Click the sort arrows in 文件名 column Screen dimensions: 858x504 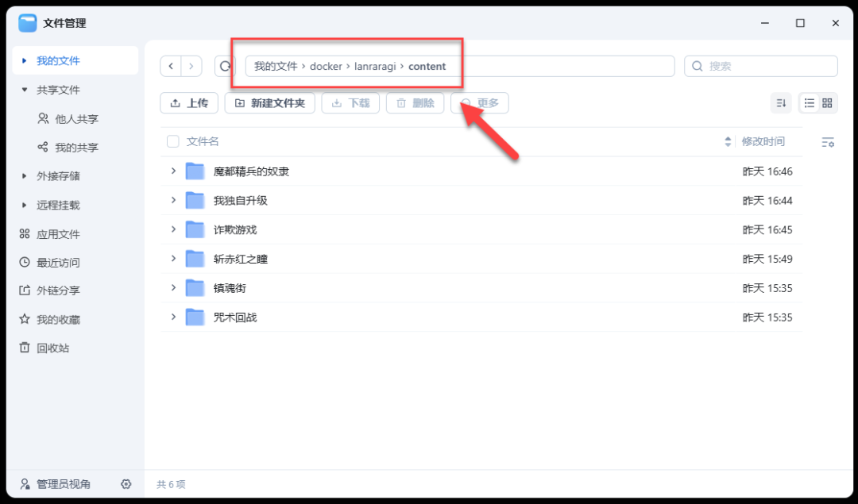coord(728,141)
